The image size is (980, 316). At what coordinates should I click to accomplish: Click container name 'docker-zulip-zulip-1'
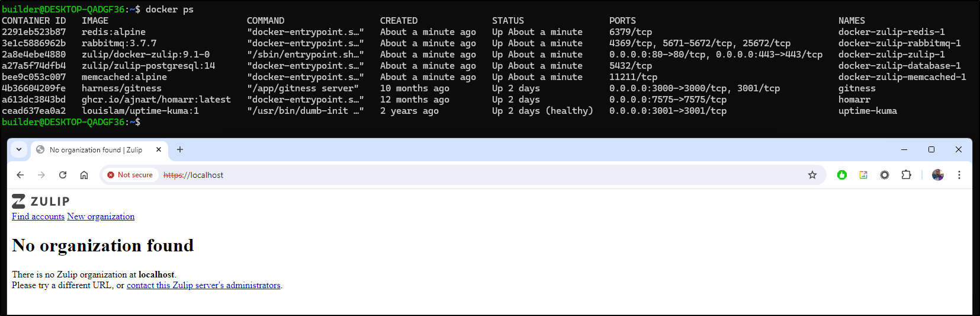click(892, 55)
